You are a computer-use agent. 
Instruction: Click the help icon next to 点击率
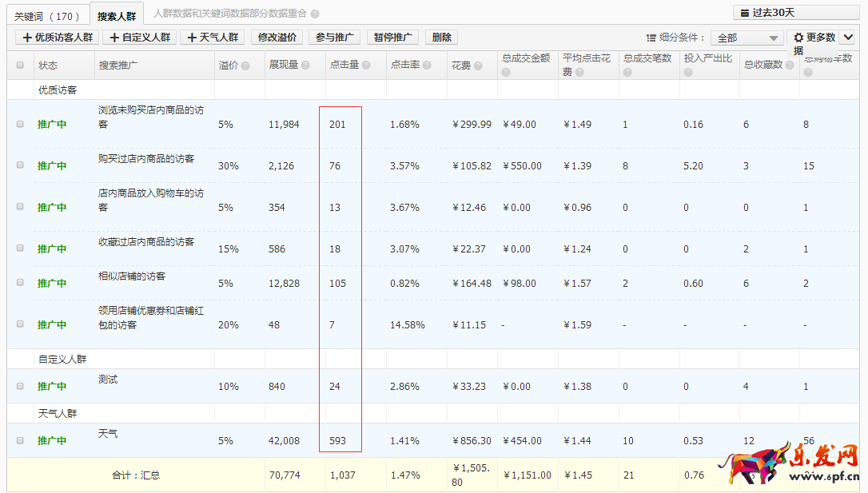tap(428, 66)
